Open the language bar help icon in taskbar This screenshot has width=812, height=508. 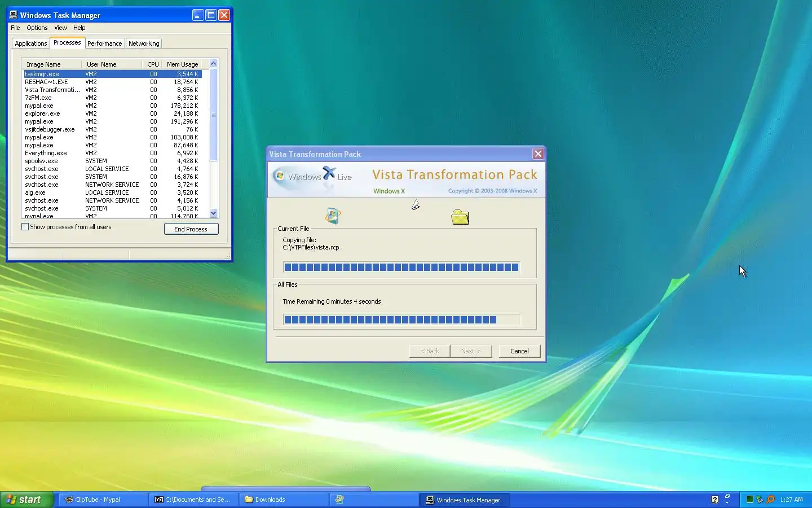714,500
